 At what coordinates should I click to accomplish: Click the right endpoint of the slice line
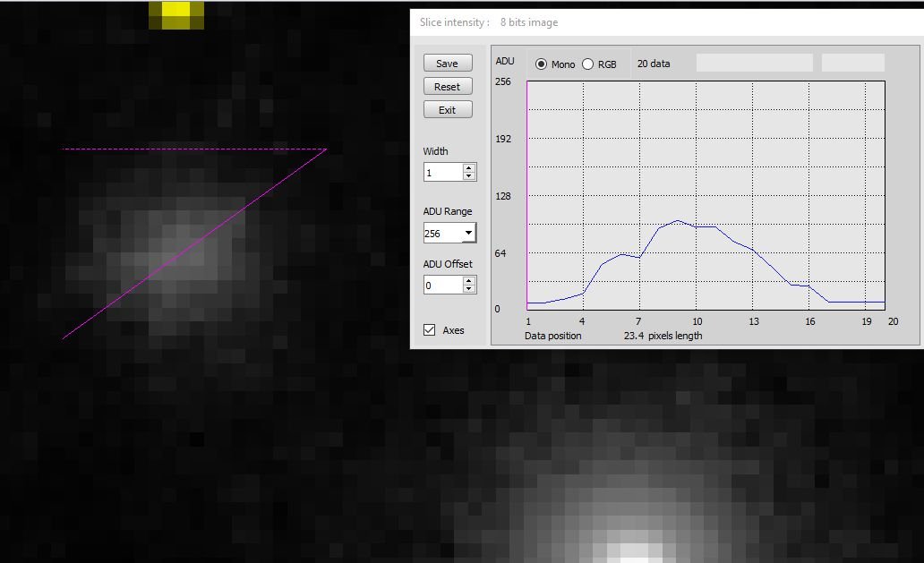point(326,149)
